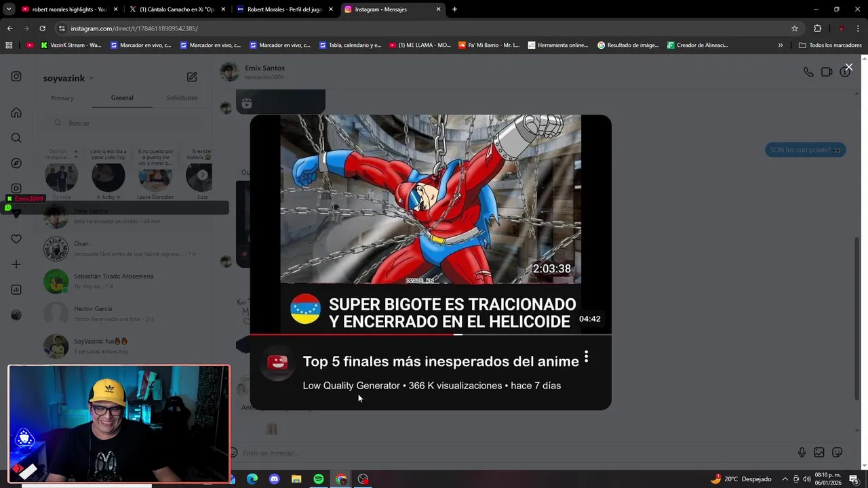The image size is (868, 488).
Task: Open the 'Tu nota' note bubble
Action: [61, 177]
